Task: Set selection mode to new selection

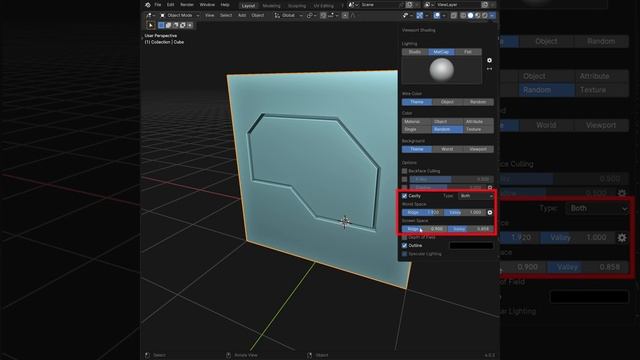Action: point(161,25)
